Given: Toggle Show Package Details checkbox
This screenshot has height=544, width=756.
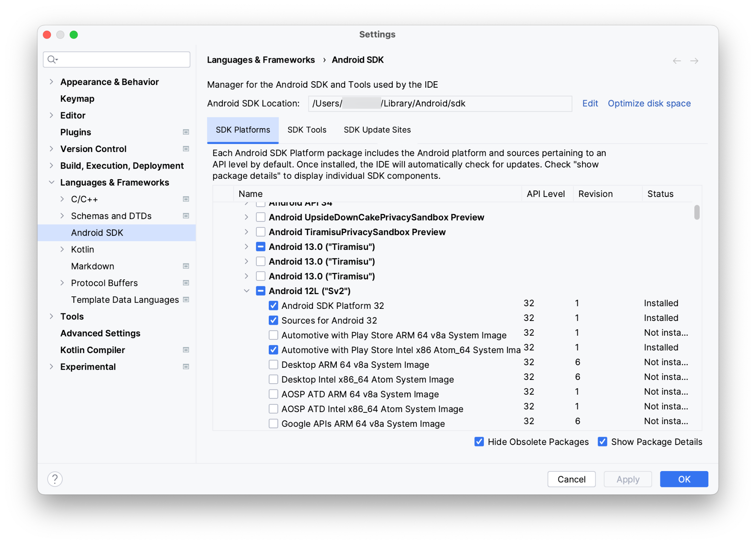Looking at the screenshot, I should (x=602, y=442).
